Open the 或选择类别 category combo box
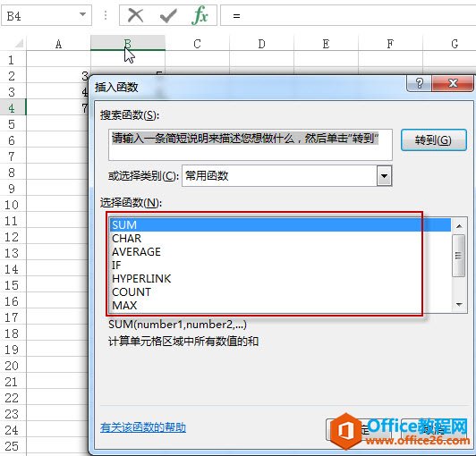This screenshot has width=476, height=456. 287,175
